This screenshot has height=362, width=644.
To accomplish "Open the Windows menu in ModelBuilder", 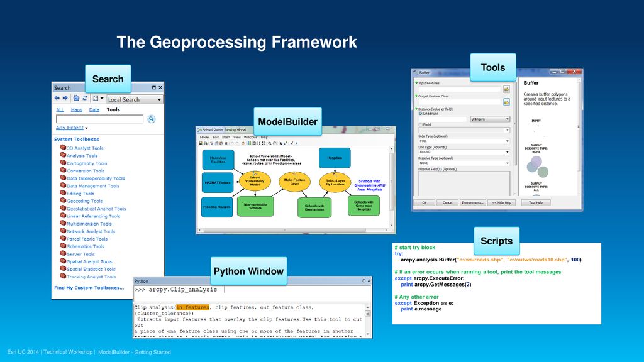I will [250, 137].
